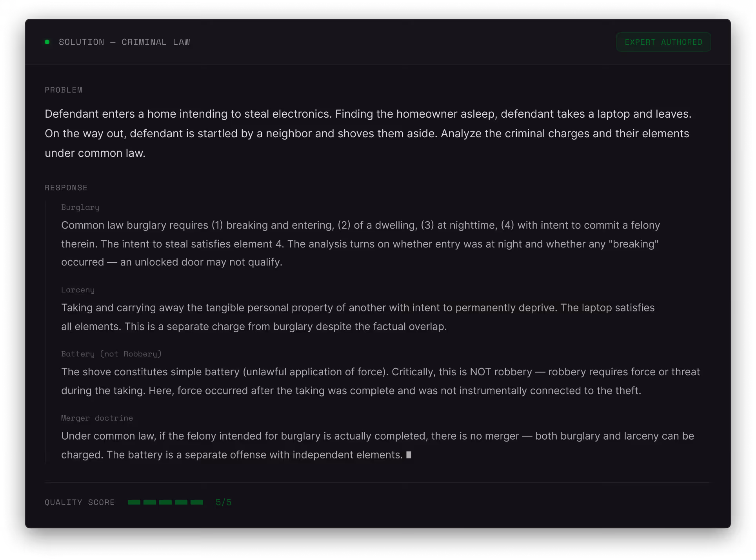
Task: Click the problem statement paragraph
Action: (x=368, y=133)
